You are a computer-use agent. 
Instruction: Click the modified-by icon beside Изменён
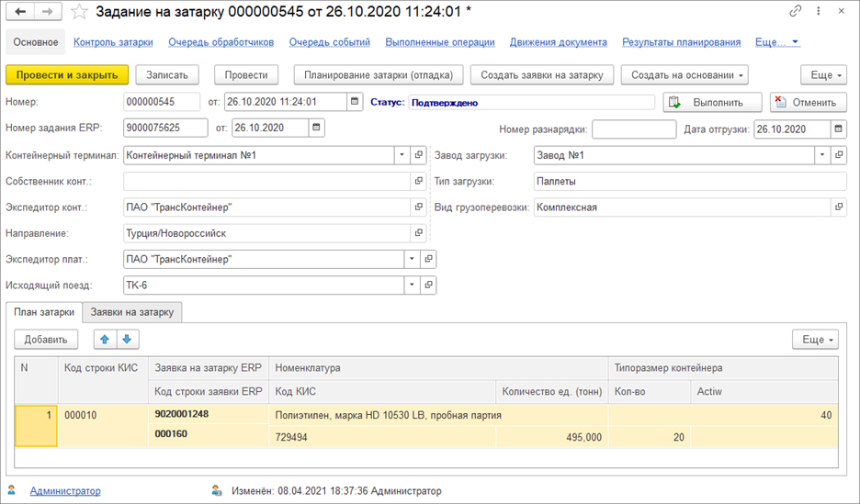point(217,491)
